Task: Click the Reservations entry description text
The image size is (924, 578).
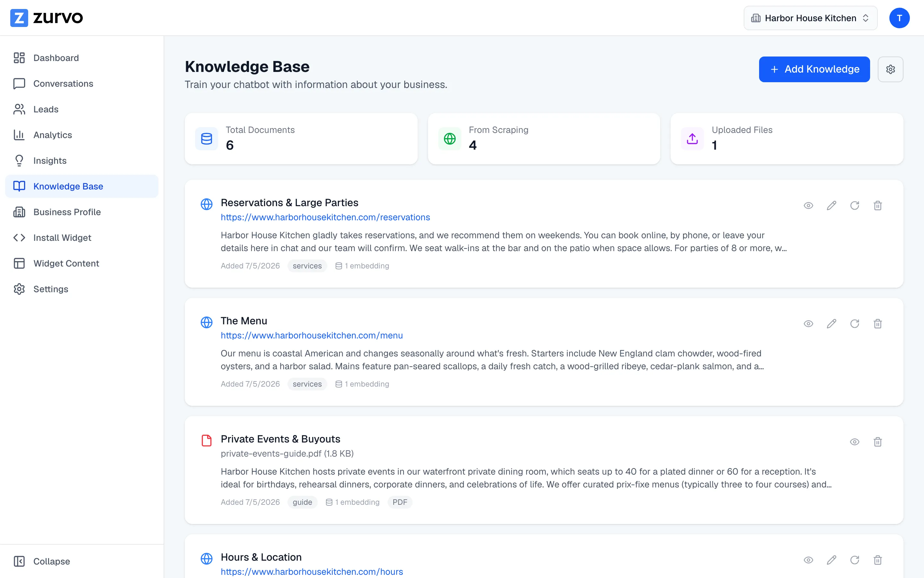Action: click(x=504, y=241)
